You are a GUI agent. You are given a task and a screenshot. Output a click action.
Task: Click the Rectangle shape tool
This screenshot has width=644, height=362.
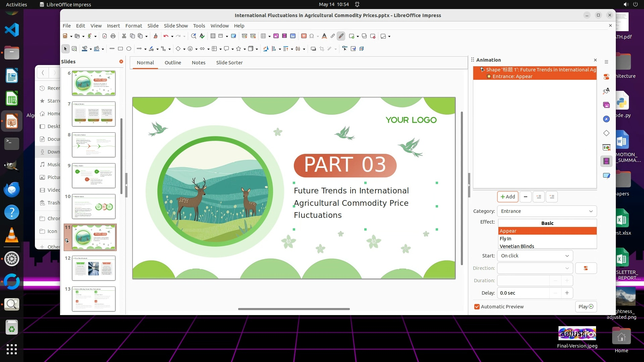click(x=120, y=49)
